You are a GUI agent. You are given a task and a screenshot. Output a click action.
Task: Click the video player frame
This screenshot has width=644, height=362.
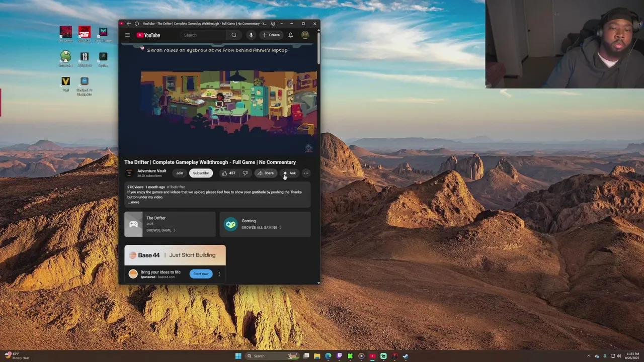[219, 99]
